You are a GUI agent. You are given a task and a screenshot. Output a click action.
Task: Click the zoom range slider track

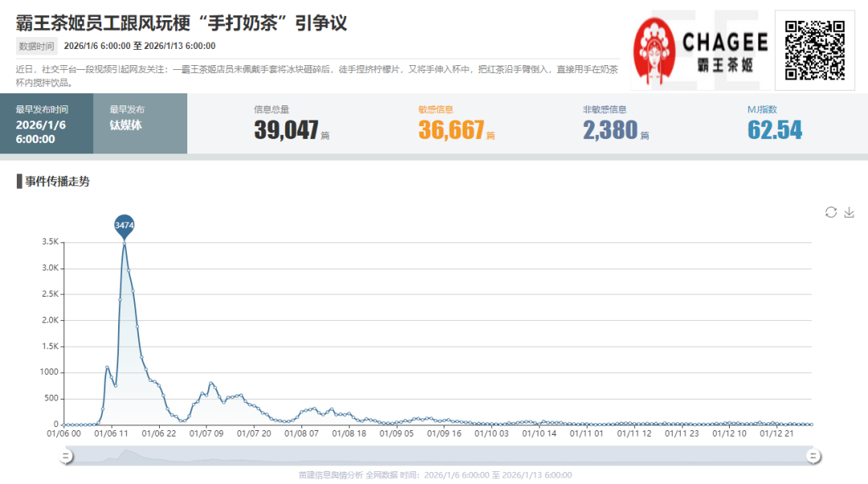pos(440,457)
